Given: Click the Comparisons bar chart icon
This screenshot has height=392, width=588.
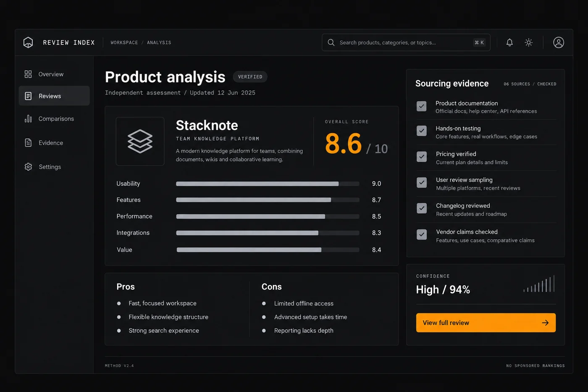Looking at the screenshot, I should pos(28,118).
